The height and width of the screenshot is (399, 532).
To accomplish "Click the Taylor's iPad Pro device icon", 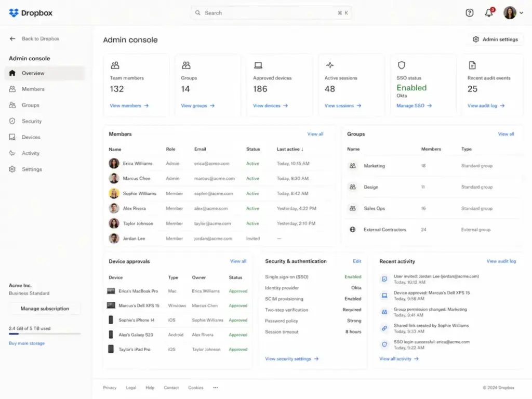I will 111,349.
